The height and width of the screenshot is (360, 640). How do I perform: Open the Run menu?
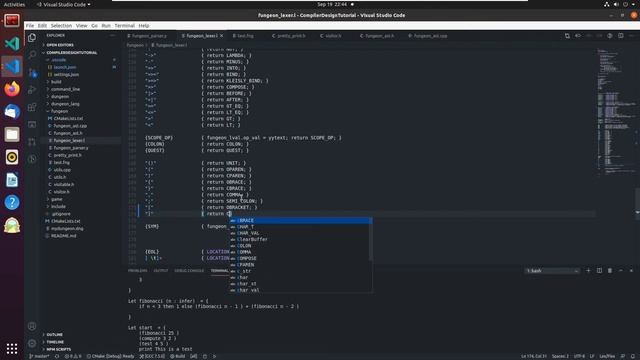(106, 25)
